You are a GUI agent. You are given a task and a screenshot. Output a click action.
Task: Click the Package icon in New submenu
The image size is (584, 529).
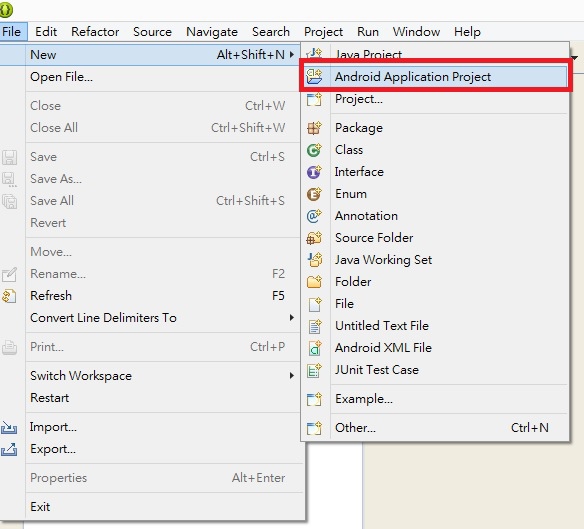coord(314,128)
